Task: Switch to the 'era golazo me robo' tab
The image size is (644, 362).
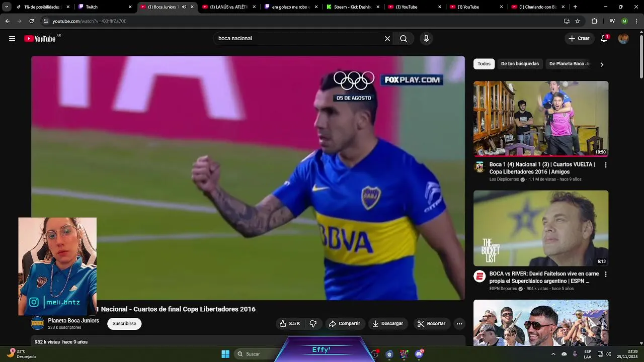Action: (x=291, y=7)
